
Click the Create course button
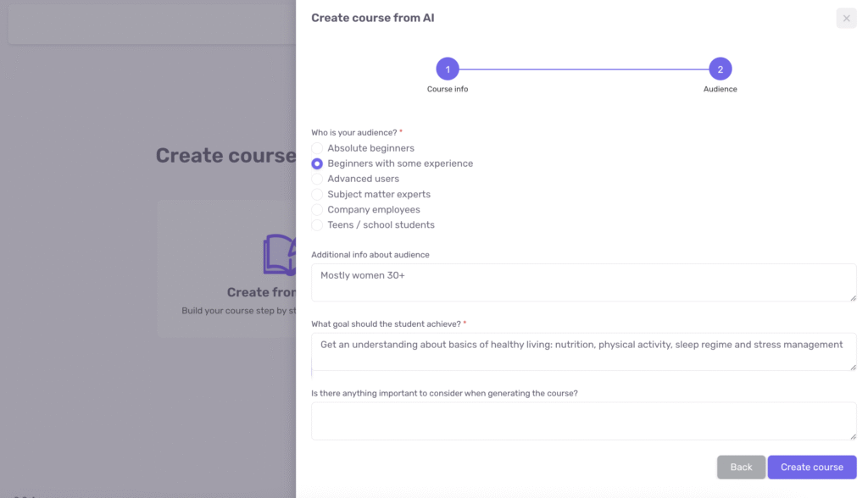812,467
